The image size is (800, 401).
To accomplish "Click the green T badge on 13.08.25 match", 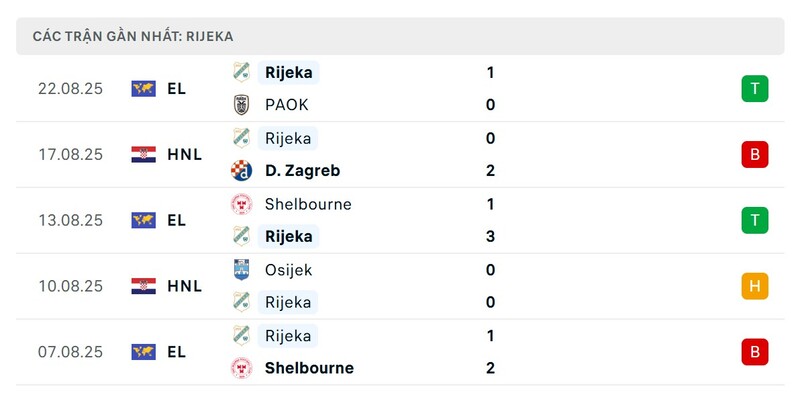I will 755,220.
